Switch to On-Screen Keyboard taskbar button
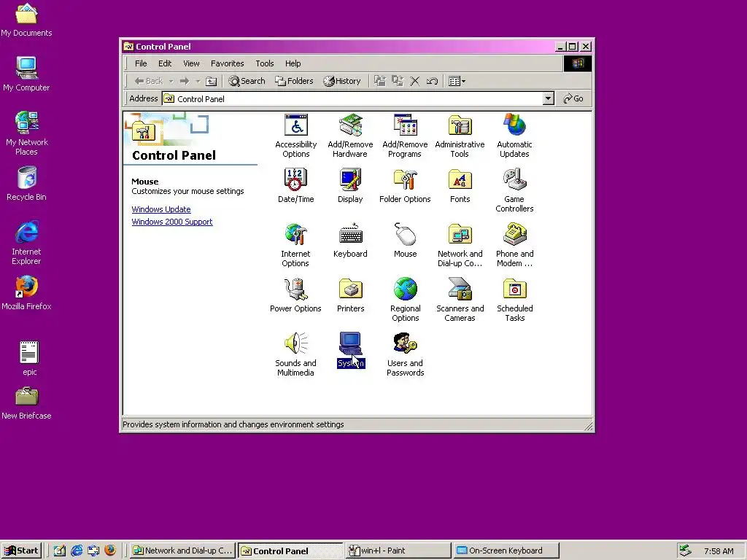 tap(506, 551)
